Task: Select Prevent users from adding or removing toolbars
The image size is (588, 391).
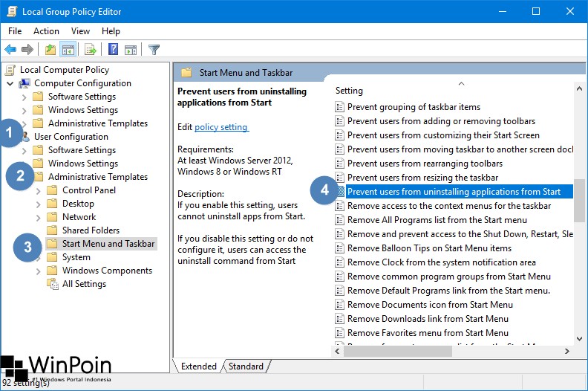Action: (x=441, y=121)
